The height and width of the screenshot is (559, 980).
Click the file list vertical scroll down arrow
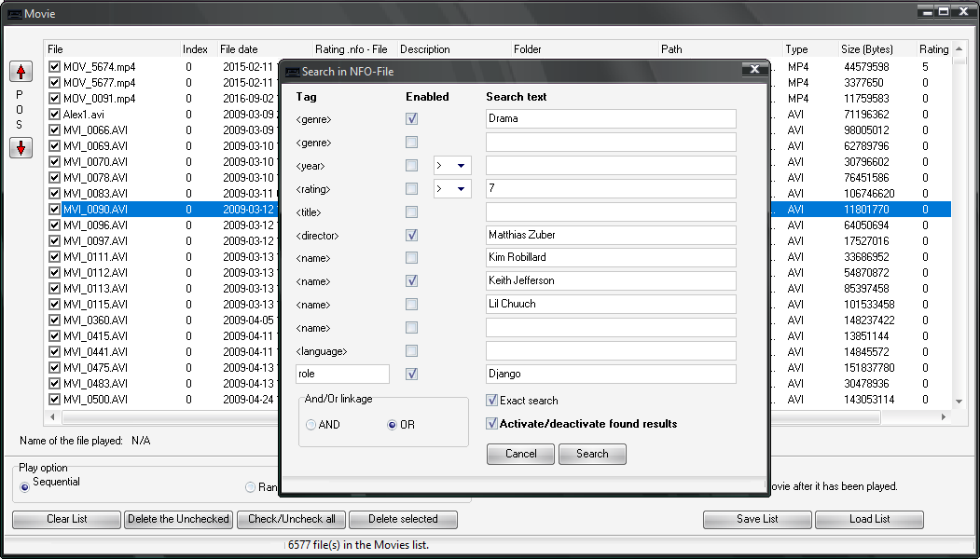[959, 402]
